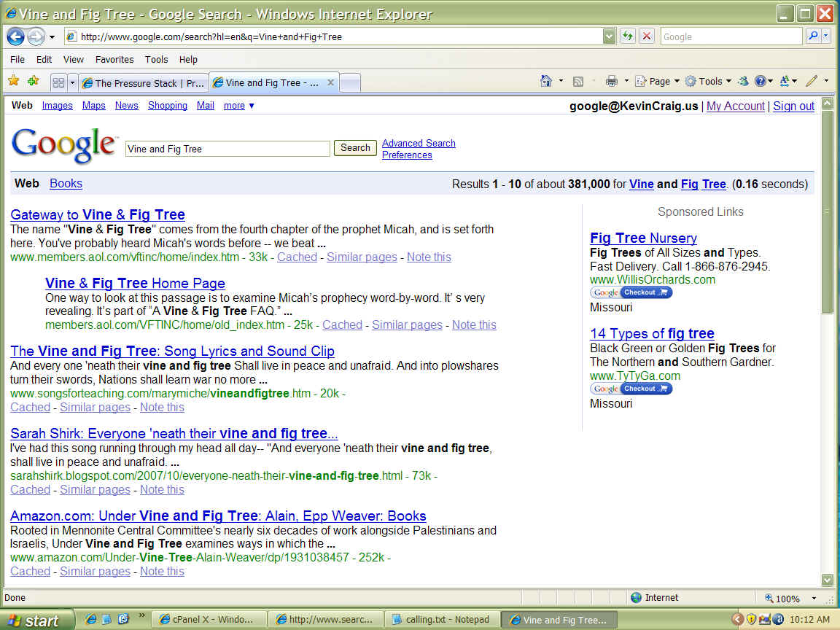Image resolution: width=840 pixels, height=630 pixels.
Task: Click the Favorites Center star icon
Action: [14, 81]
